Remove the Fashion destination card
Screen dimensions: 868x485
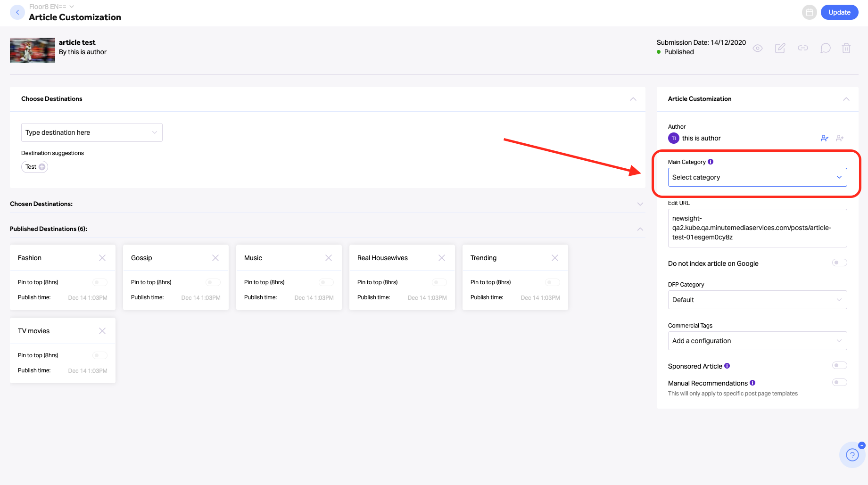(102, 258)
